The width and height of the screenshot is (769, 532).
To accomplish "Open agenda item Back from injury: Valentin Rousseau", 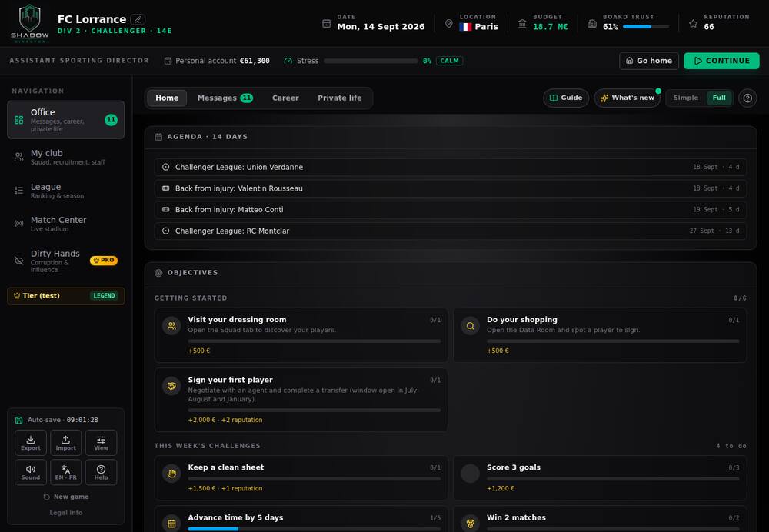I will click(x=450, y=188).
